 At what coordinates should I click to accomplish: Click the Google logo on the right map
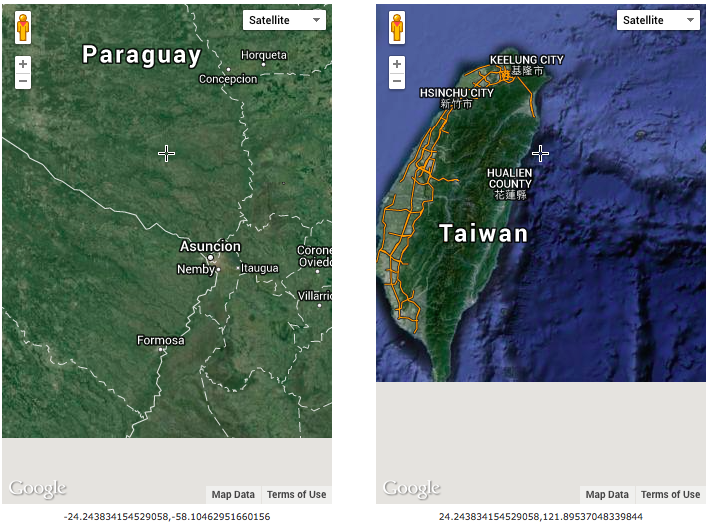412,489
